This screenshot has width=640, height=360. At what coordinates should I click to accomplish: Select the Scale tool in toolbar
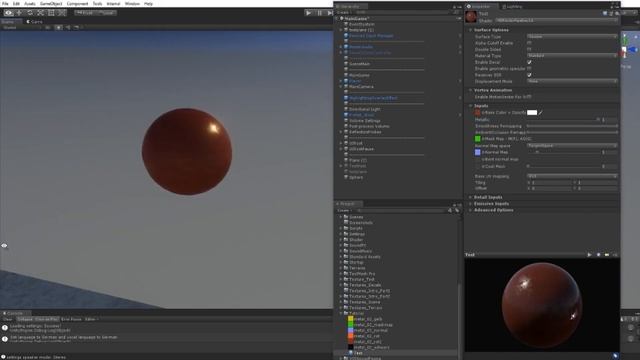point(40,13)
